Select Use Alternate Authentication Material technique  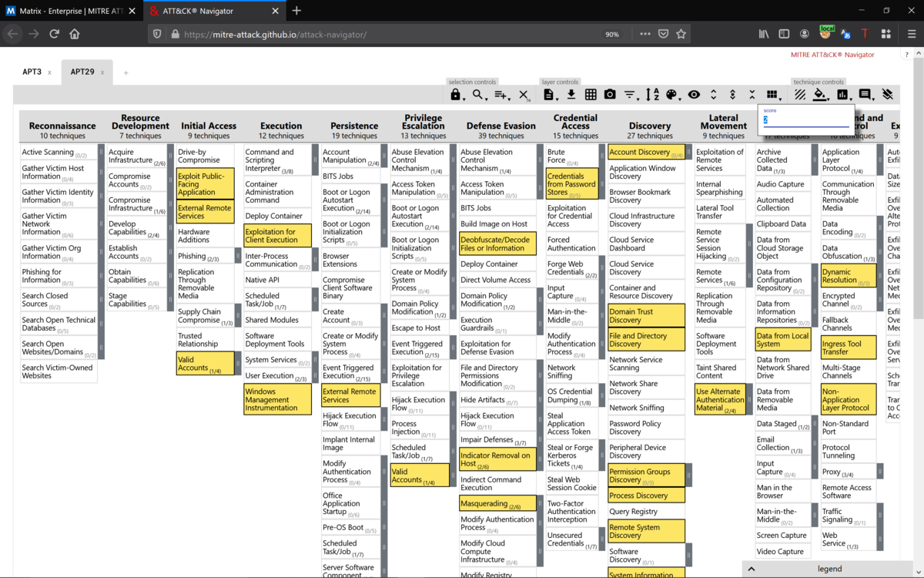(x=720, y=400)
